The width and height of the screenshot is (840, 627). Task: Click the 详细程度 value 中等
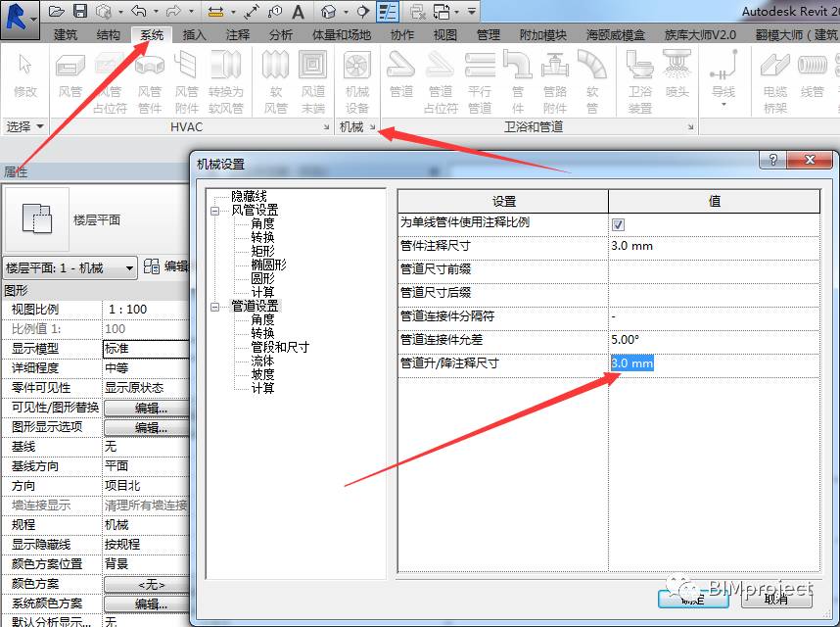(117, 368)
